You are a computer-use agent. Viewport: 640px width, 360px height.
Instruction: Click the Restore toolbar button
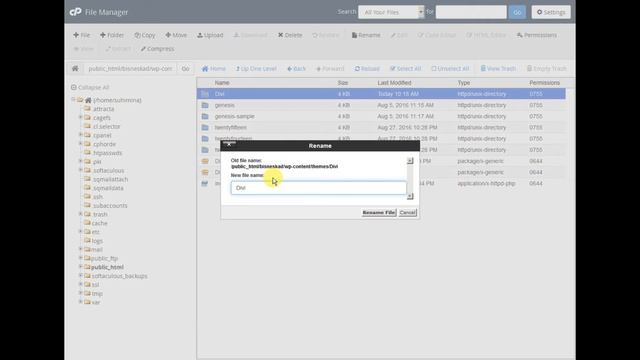pos(326,35)
